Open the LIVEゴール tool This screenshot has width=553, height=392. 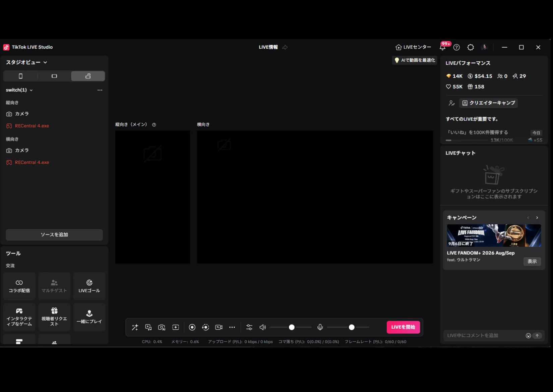(89, 286)
